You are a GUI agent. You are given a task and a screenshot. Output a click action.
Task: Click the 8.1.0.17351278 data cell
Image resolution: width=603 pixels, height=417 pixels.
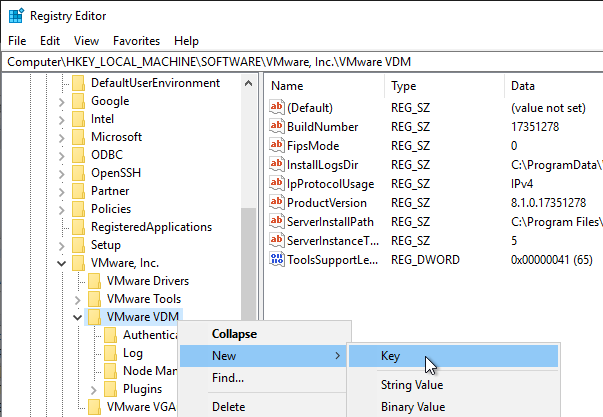[x=548, y=203]
